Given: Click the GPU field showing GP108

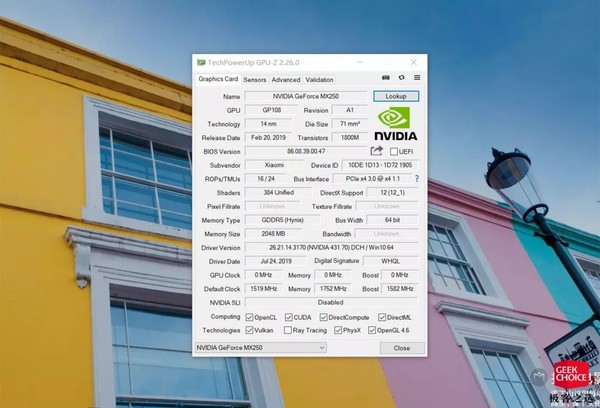Looking at the screenshot, I should [x=272, y=110].
